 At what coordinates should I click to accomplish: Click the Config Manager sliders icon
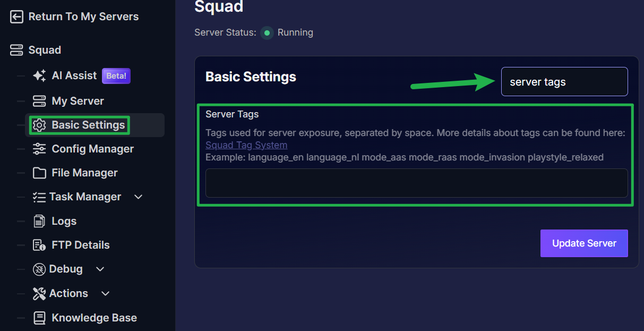(39, 149)
